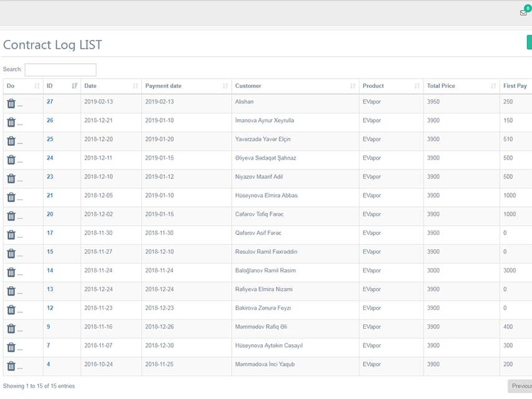Click trash icon for contract ID 25
This screenshot has width=532, height=399.
(x=11, y=141)
